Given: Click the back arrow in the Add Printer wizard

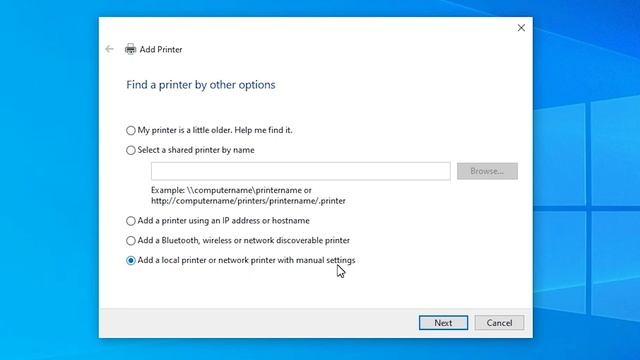Looking at the screenshot, I should point(109,49).
